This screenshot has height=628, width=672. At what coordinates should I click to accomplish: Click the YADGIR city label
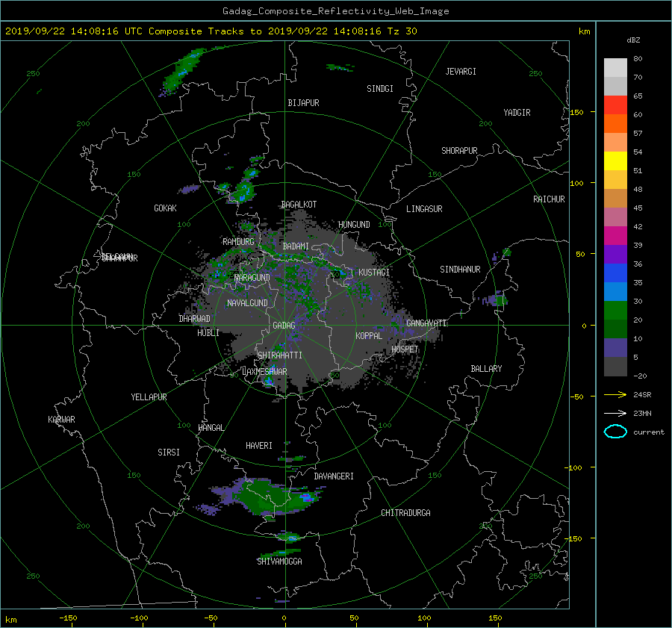point(517,113)
